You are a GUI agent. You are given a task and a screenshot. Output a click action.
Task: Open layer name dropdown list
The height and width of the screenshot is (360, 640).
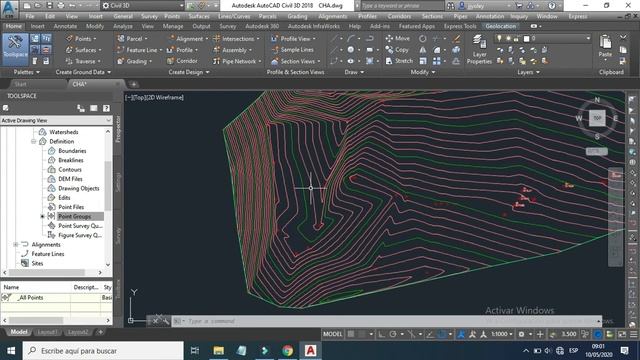tap(588, 38)
